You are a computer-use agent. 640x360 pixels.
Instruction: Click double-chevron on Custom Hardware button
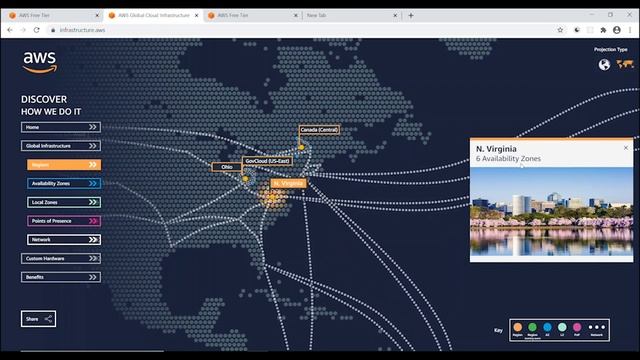click(93, 258)
